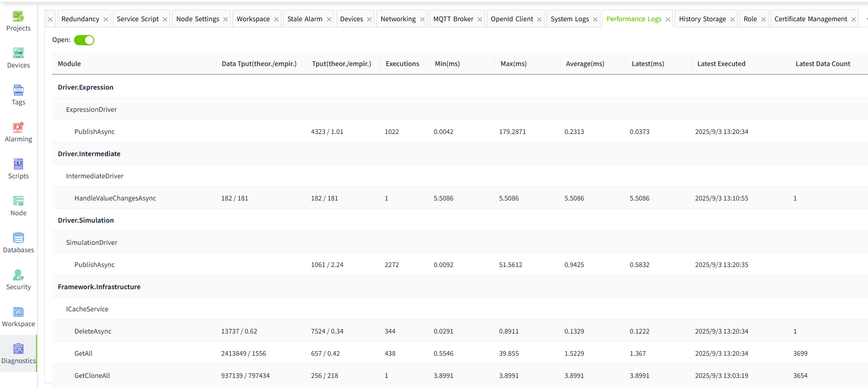Collapse the ICacheService tree row
The image size is (868, 389).
tap(87, 309)
